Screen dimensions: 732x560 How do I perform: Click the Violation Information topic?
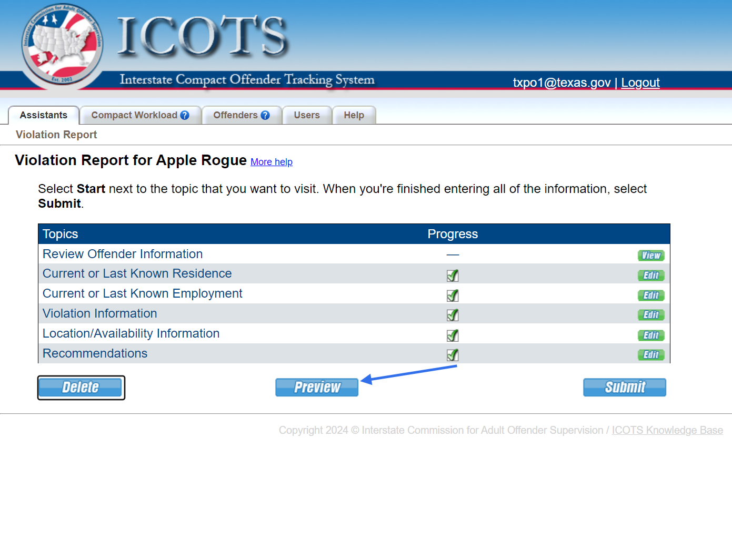100,313
